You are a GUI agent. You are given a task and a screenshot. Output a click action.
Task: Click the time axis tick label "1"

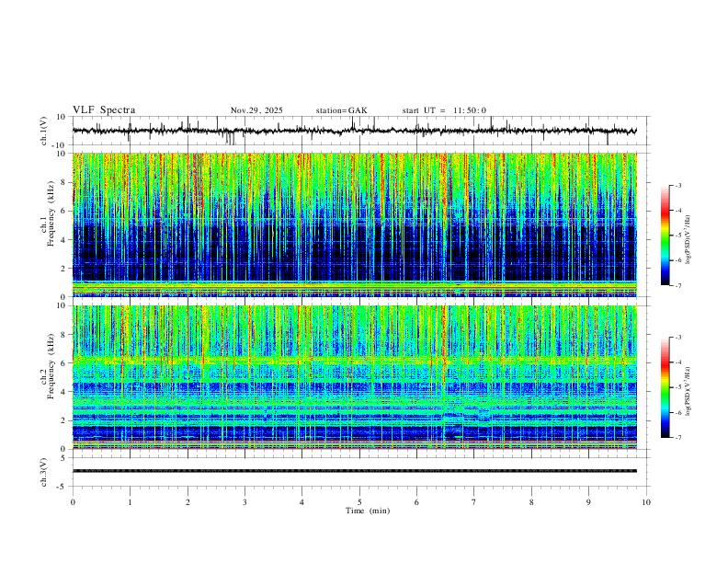click(130, 502)
